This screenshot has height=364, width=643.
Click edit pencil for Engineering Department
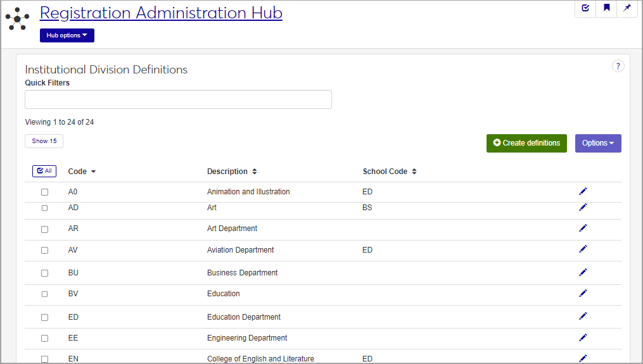[x=583, y=337]
